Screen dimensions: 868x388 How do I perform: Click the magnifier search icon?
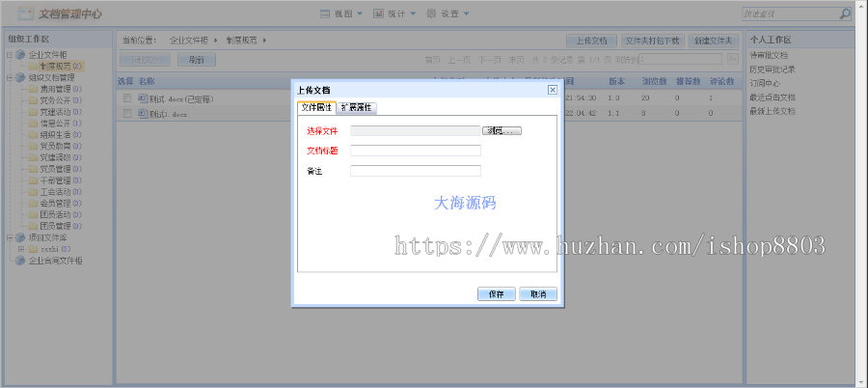point(844,14)
